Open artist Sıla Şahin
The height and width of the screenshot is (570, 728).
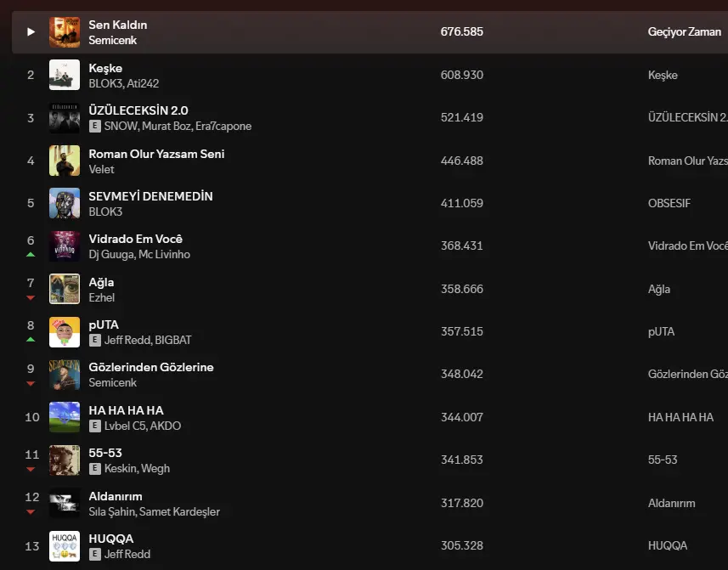(x=112, y=511)
